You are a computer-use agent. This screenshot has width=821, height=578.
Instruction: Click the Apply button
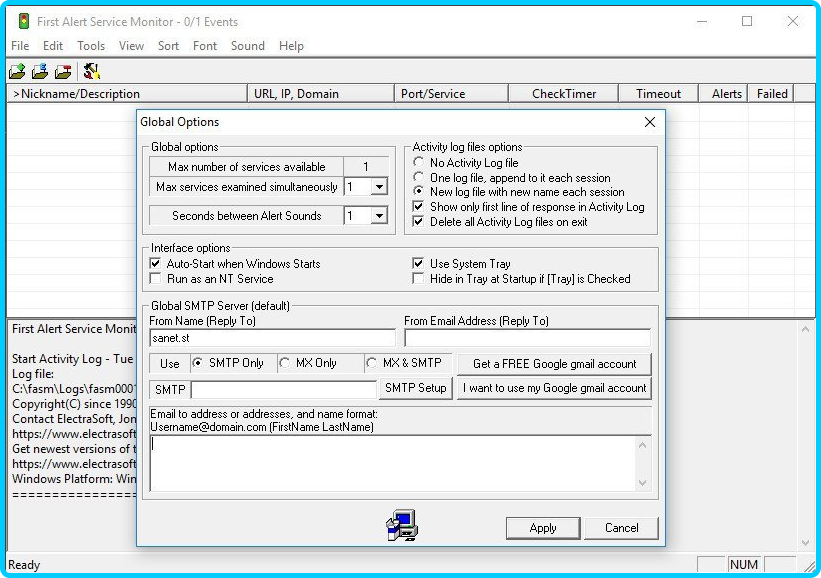543,528
